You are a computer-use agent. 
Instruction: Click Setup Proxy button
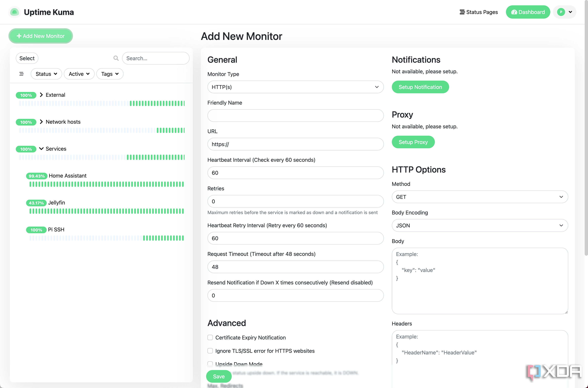(x=413, y=142)
